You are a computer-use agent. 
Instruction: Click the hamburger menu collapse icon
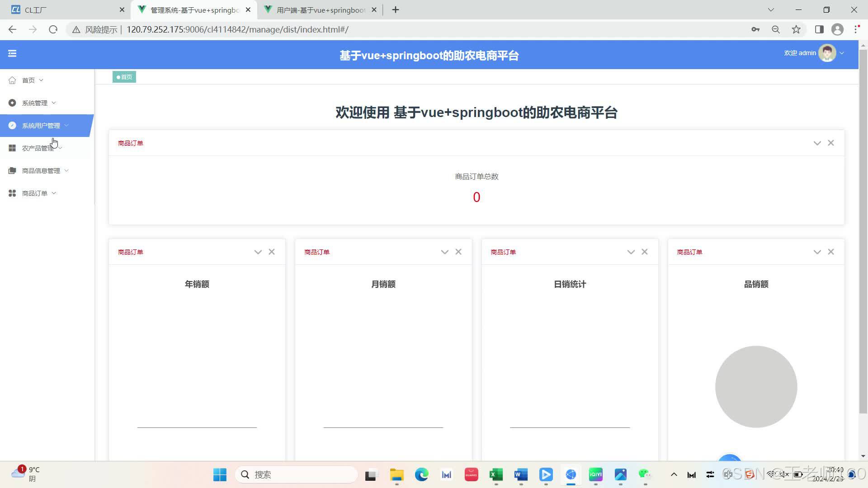tap(12, 53)
